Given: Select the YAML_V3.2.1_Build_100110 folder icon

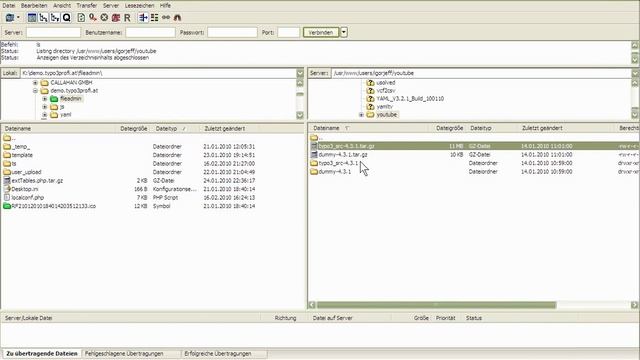Looking at the screenshot, I should click(x=370, y=99).
